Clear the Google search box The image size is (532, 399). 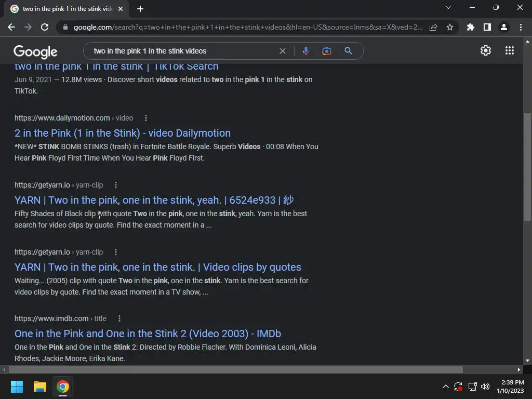tap(282, 51)
